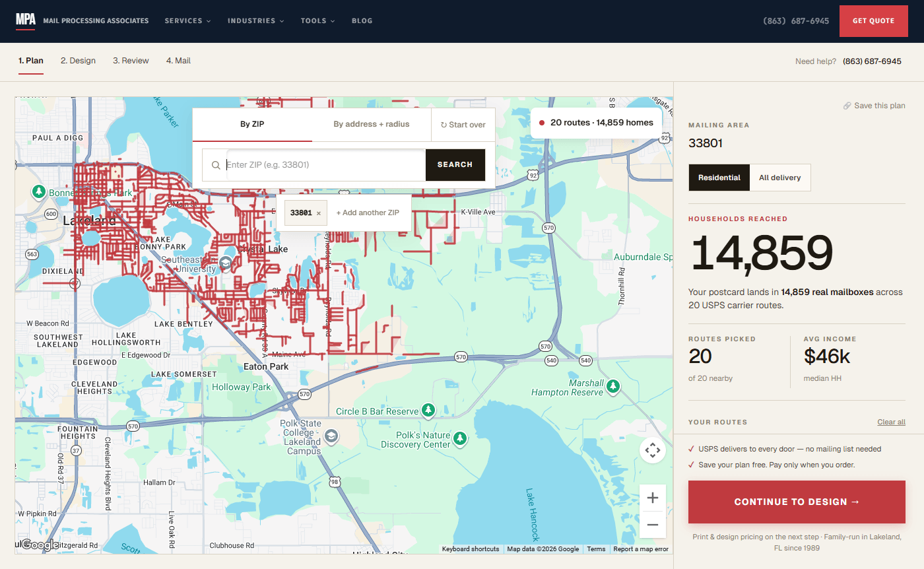Viewport: 924px width, 569px height.
Task: Call the header phone number (863) 687-6945
Action: [796, 20]
